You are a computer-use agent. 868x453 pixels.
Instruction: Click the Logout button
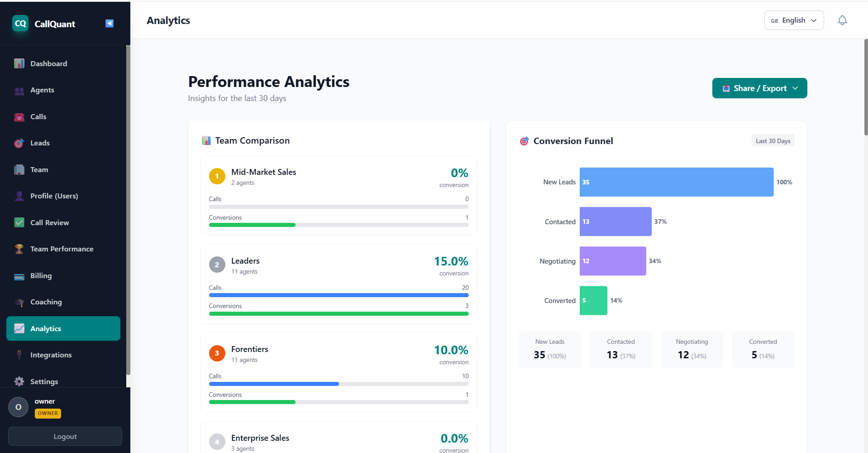click(x=65, y=436)
